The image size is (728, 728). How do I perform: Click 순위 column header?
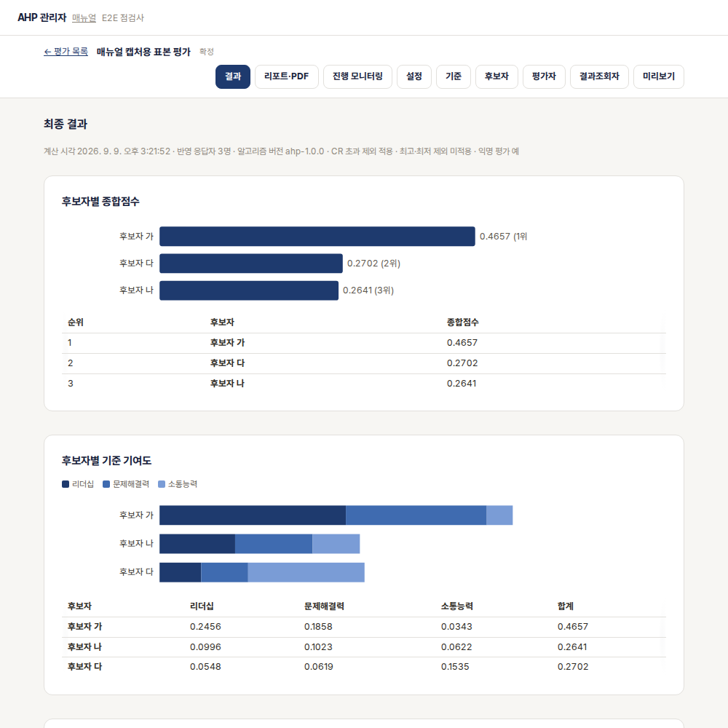tap(76, 323)
